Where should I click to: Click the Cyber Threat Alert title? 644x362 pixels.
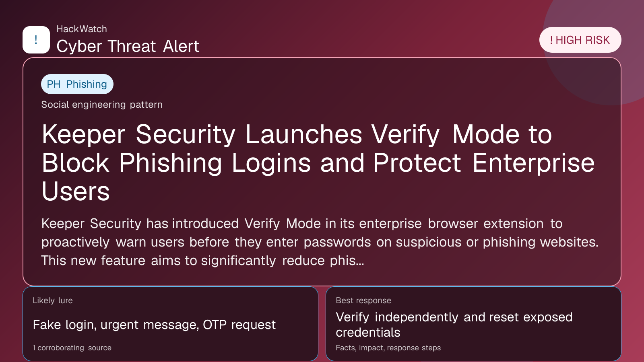click(x=128, y=46)
